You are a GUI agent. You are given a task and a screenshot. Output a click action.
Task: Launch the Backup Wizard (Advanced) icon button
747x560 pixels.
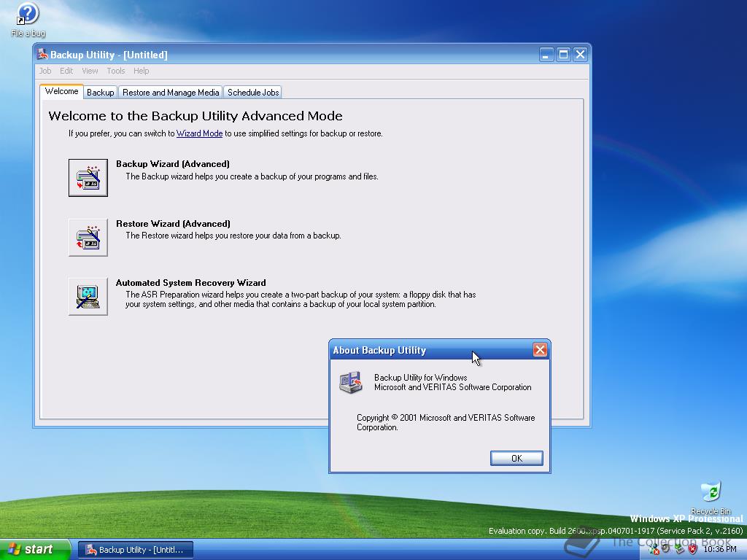click(88, 178)
